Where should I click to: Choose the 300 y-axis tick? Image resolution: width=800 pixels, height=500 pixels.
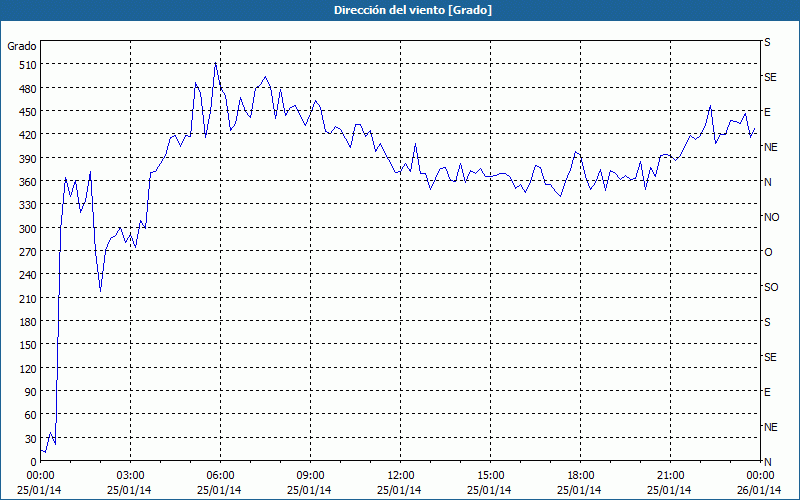point(28,229)
